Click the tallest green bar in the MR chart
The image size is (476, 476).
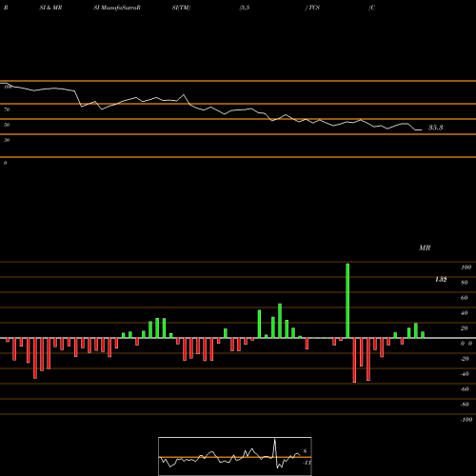click(347, 301)
